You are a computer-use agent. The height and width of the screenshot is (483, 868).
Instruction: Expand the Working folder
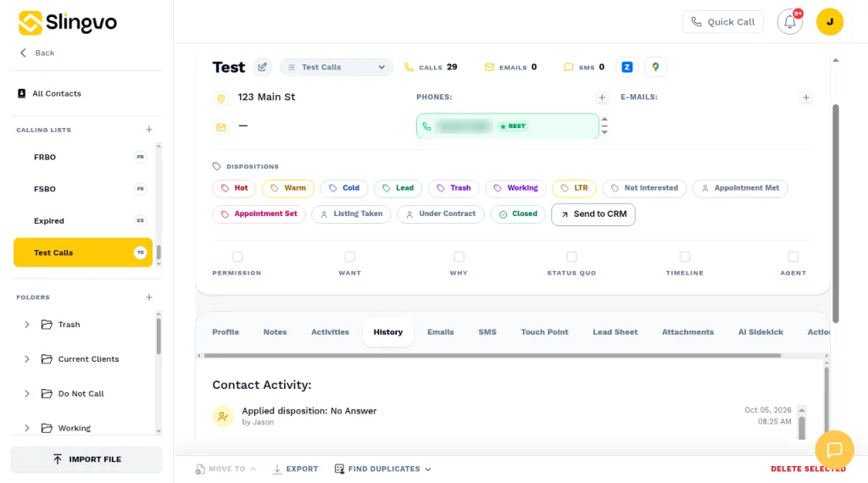pyautogui.click(x=26, y=428)
